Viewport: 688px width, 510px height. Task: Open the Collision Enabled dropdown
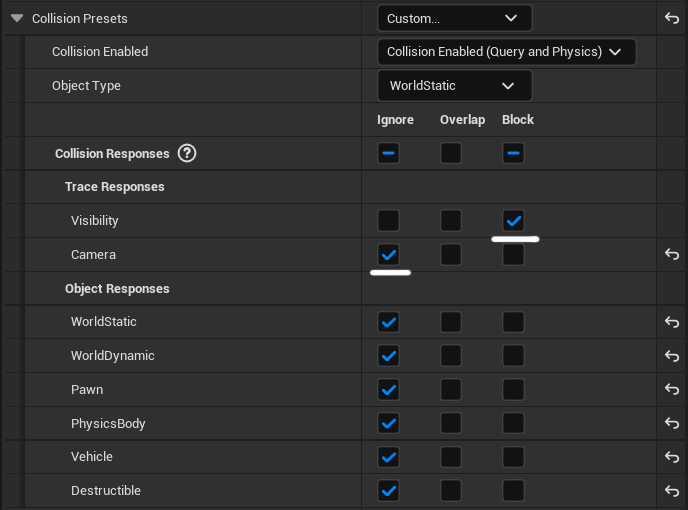(506, 52)
